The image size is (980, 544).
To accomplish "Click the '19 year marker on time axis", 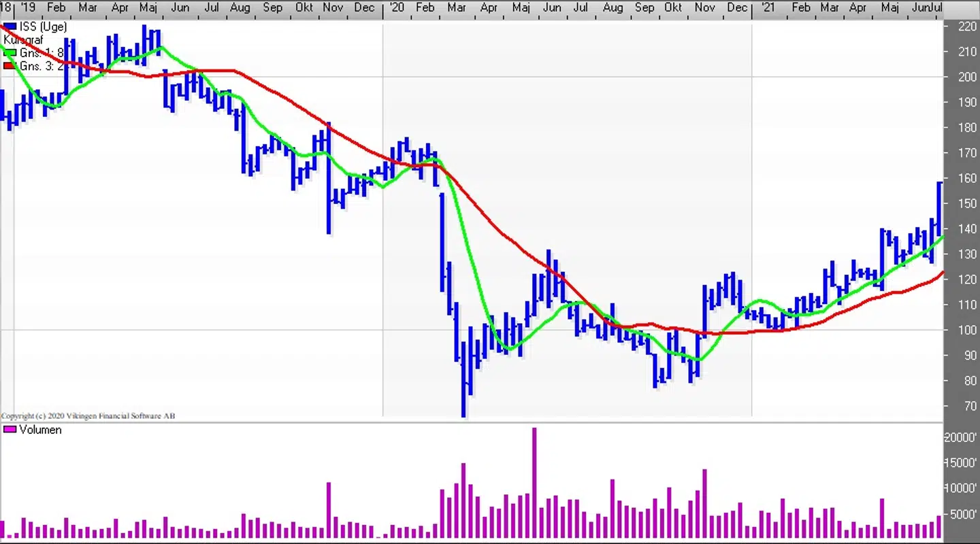I will [x=28, y=7].
